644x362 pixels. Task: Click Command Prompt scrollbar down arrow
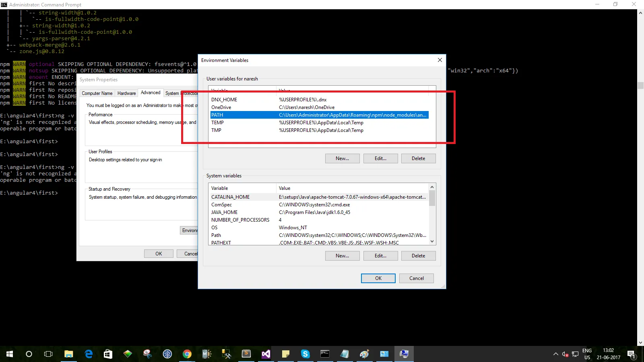(640, 342)
